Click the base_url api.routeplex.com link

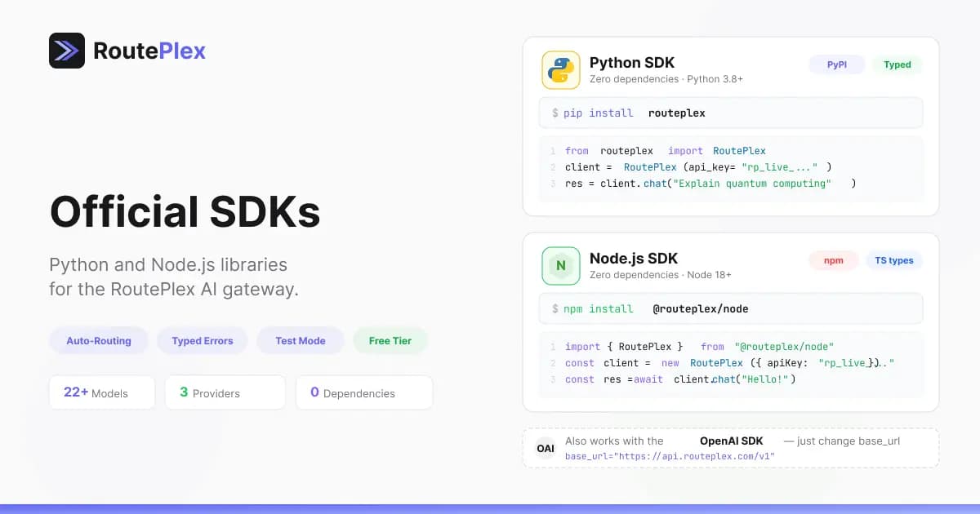point(670,456)
